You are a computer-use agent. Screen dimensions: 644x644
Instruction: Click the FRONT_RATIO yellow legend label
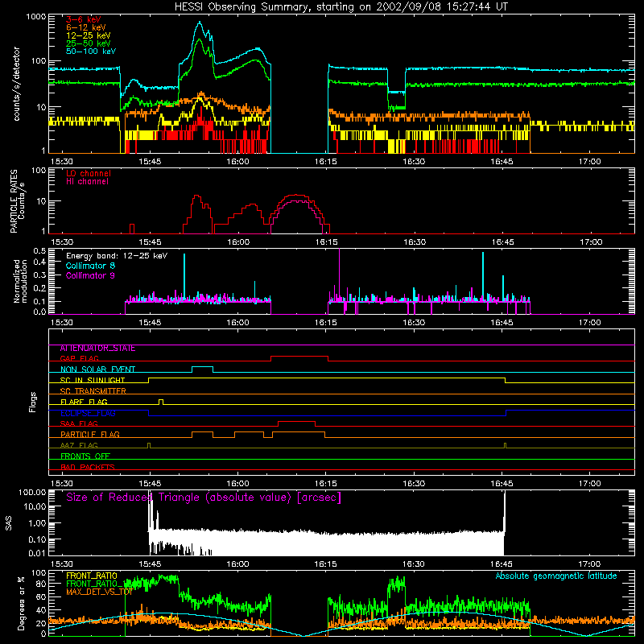tap(92, 576)
